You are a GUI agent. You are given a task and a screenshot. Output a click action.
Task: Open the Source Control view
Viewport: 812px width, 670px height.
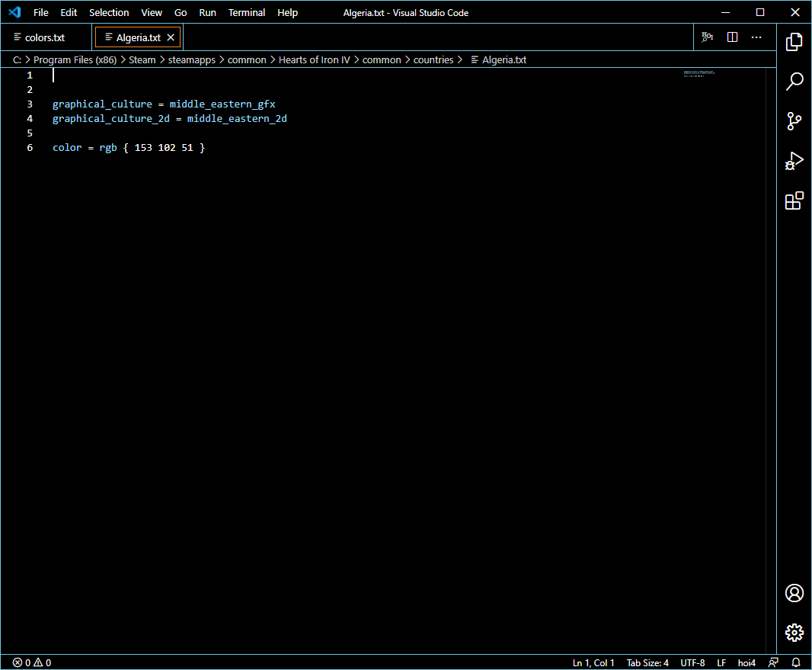(x=794, y=121)
